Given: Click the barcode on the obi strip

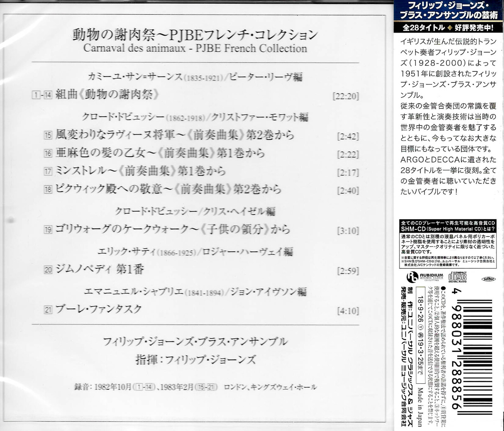Looking at the screenshot, I should click(x=477, y=357).
